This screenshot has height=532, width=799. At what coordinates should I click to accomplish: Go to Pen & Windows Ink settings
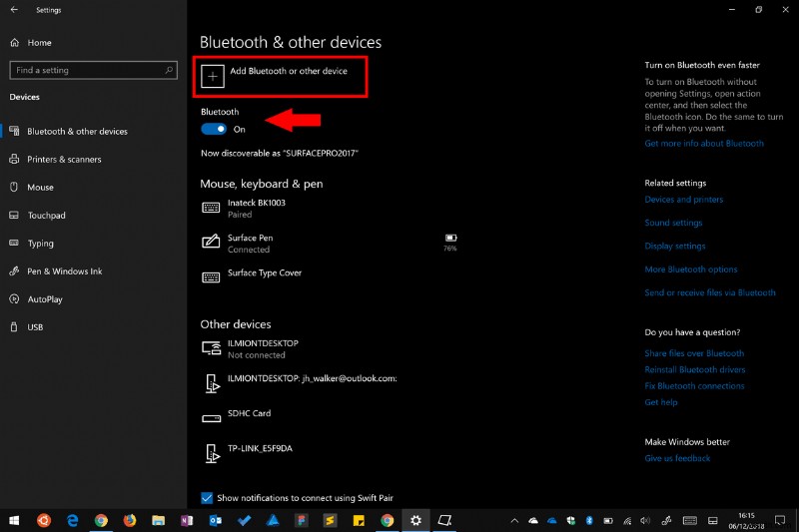pos(64,271)
